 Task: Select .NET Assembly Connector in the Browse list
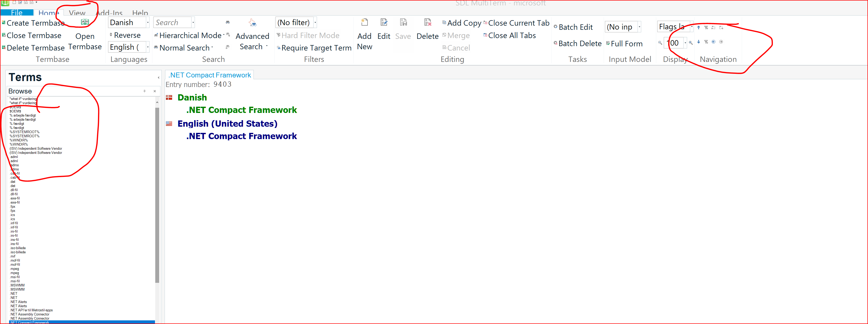(30, 314)
